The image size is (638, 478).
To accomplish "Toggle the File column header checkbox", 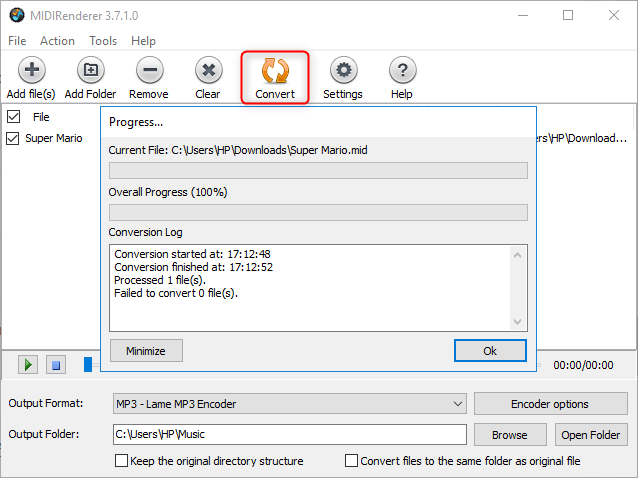I will [13, 116].
